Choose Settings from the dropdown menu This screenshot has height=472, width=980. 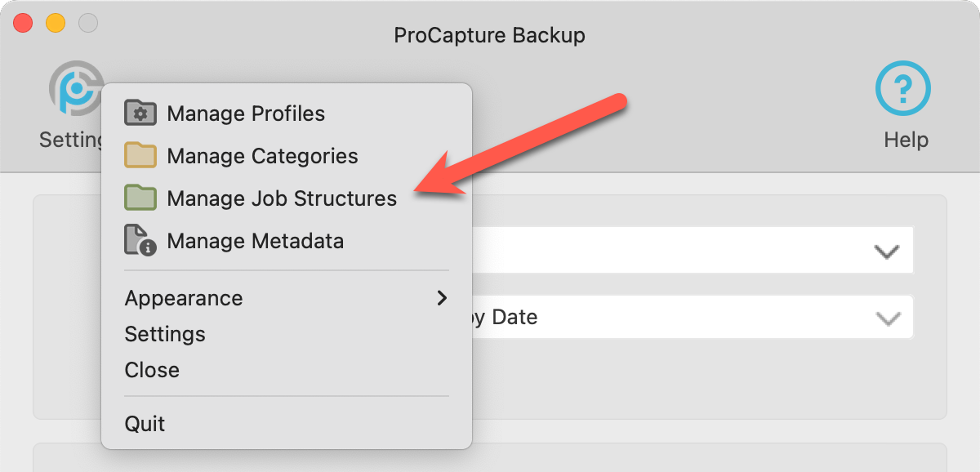coord(165,334)
